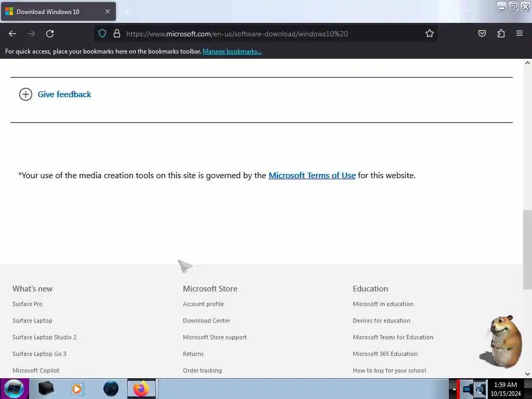The height and width of the screenshot is (399, 532).
Task: Open the dark globe taskbar icon
Action: tap(111, 389)
